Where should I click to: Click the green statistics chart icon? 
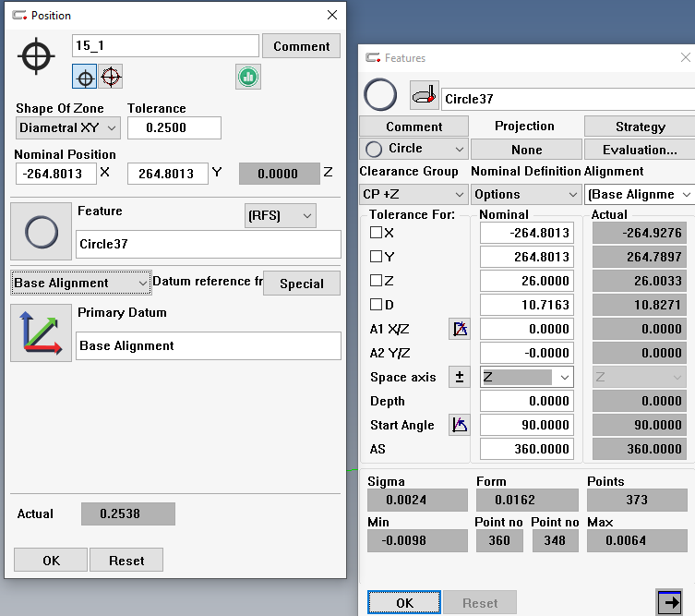(246, 77)
